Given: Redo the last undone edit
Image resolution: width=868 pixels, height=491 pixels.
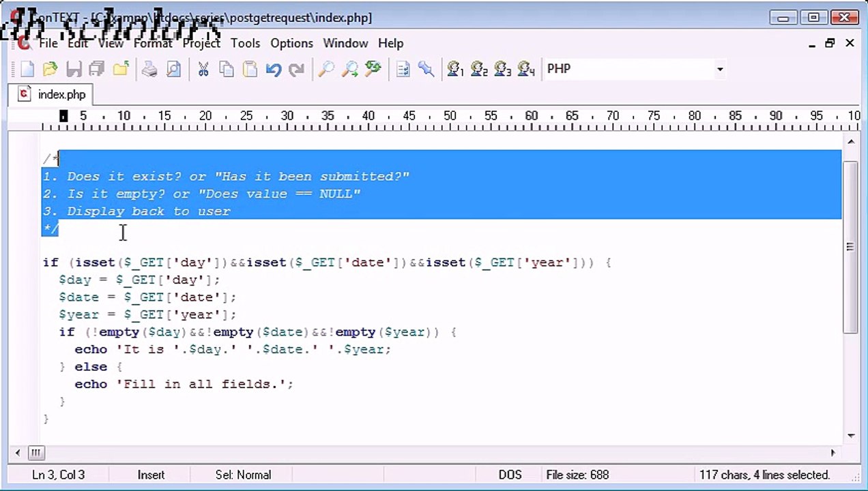Looking at the screenshot, I should (x=297, y=69).
